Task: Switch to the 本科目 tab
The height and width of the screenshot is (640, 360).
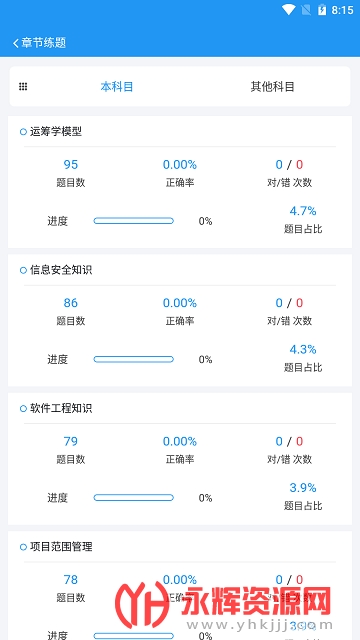Action: [117, 87]
